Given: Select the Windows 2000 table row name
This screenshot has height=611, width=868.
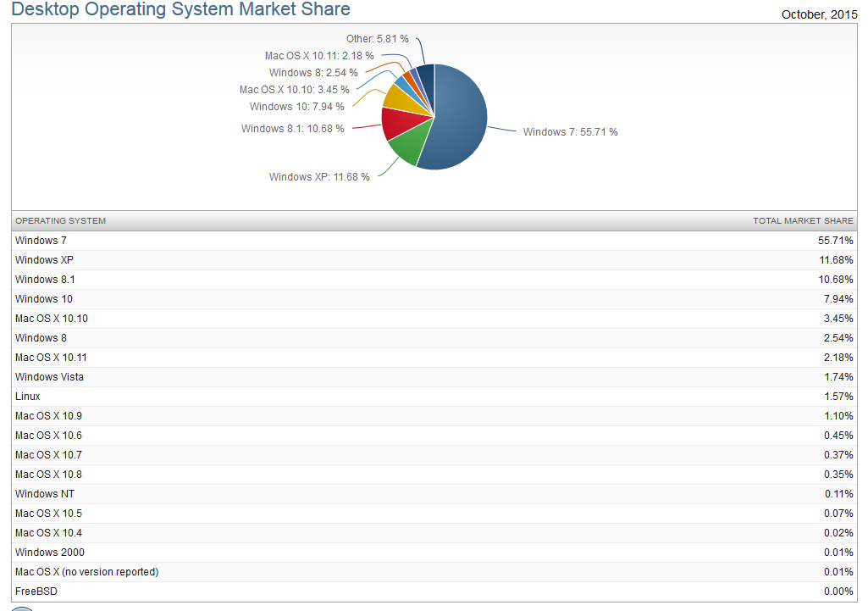Looking at the screenshot, I should [50, 553].
